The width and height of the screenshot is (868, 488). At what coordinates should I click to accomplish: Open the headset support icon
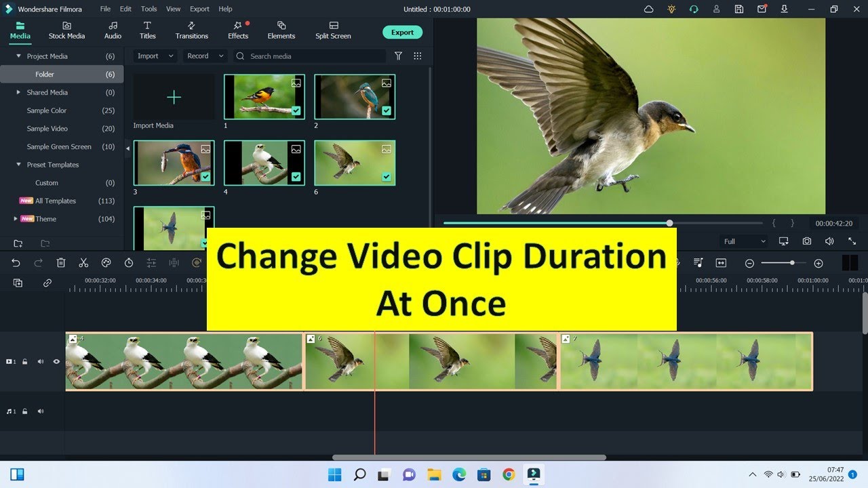694,9
